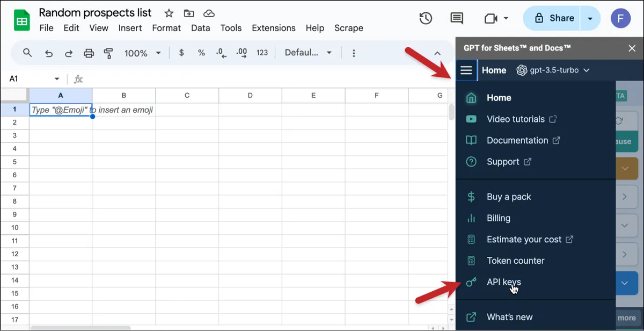The height and width of the screenshot is (331, 644).
Task: Undo the last action
Action: [49, 53]
